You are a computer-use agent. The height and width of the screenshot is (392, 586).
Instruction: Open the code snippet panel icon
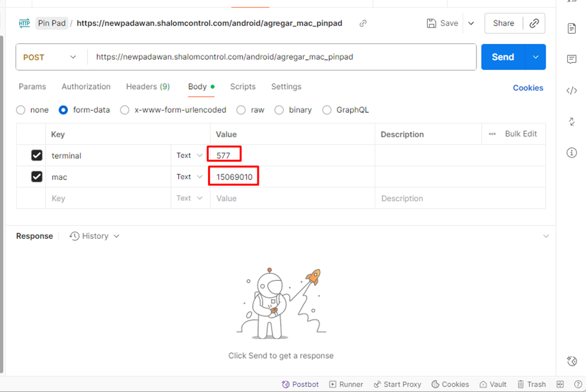[572, 91]
